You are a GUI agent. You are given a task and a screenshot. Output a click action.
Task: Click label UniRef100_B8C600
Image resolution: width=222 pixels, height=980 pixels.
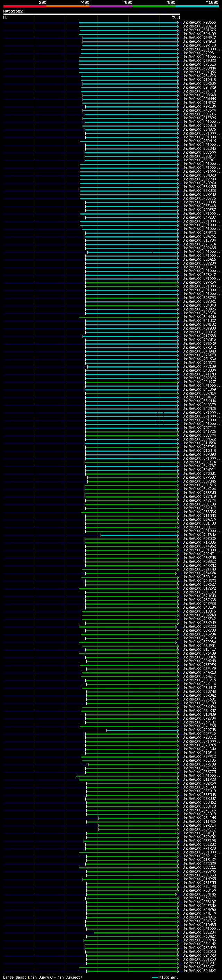click(x=199, y=152)
